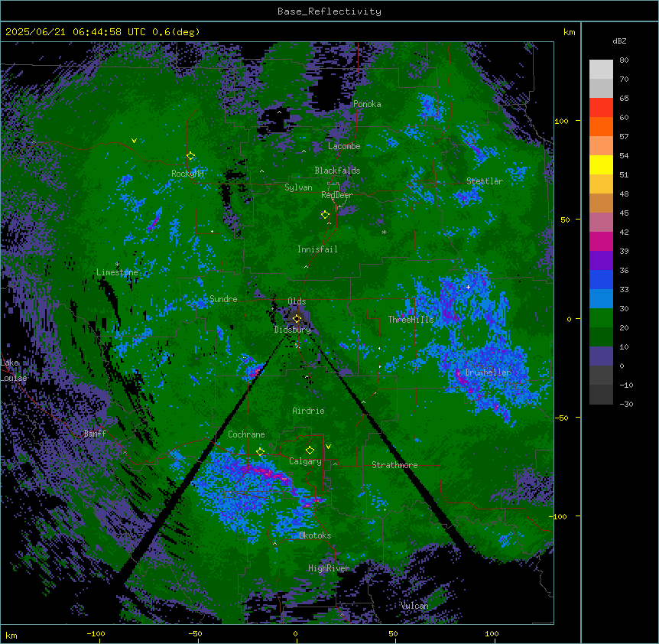Click the Didsbury label
Screen dimensions: 659x644
(293, 330)
